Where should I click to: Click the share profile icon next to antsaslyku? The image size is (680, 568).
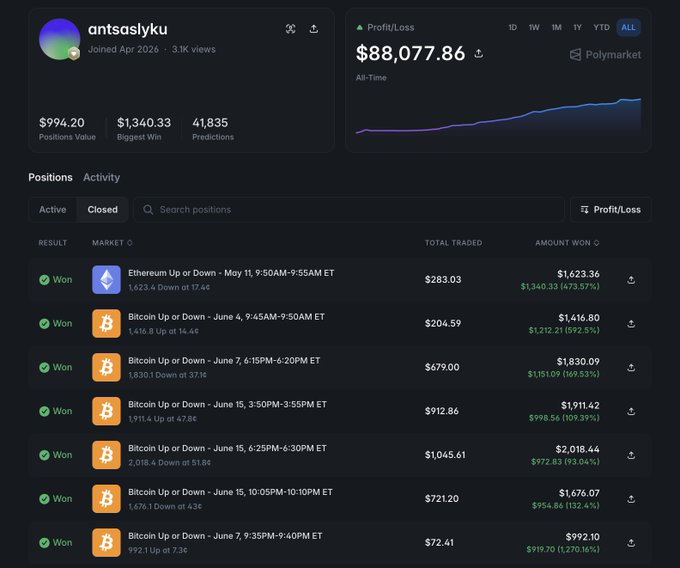pos(314,29)
